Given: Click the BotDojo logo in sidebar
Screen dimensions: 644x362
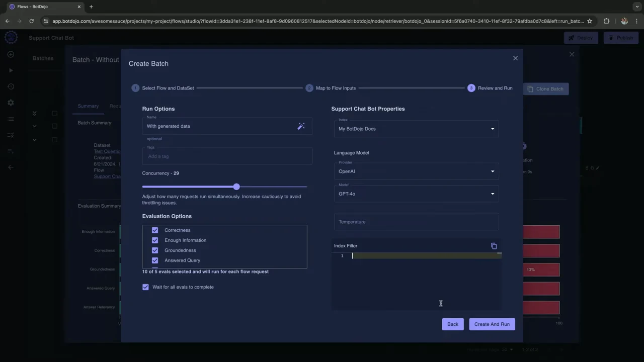Looking at the screenshot, I should [11, 37].
